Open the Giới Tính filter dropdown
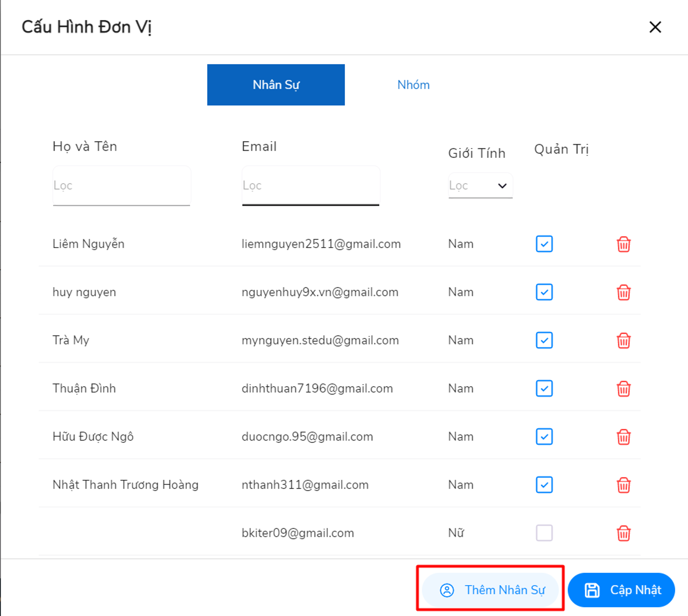The width and height of the screenshot is (688, 616). point(480,186)
